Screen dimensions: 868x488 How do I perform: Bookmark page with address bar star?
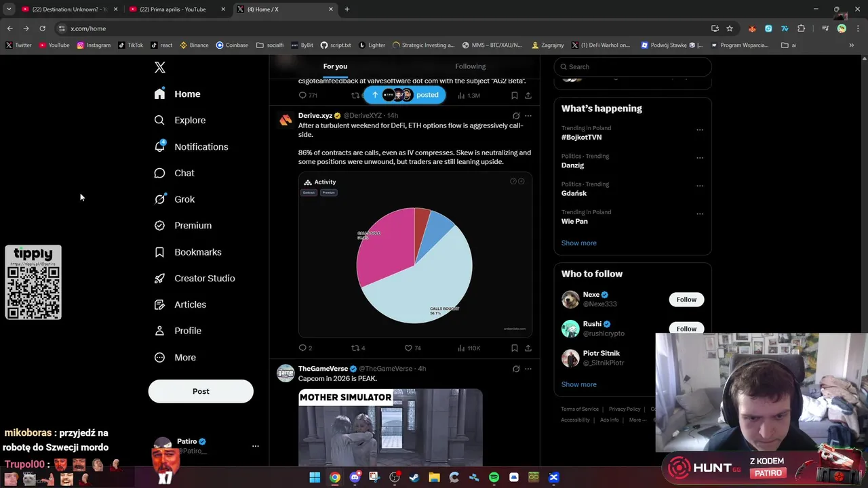point(730,28)
